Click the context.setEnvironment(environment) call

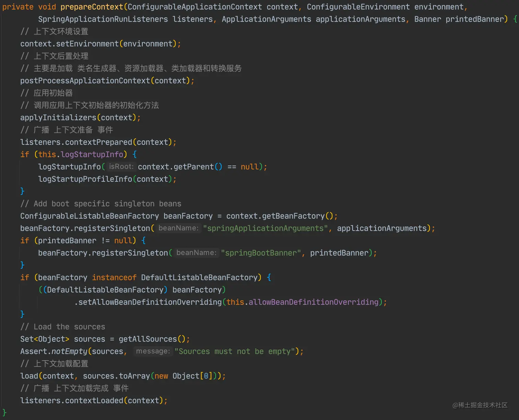(100, 44)
